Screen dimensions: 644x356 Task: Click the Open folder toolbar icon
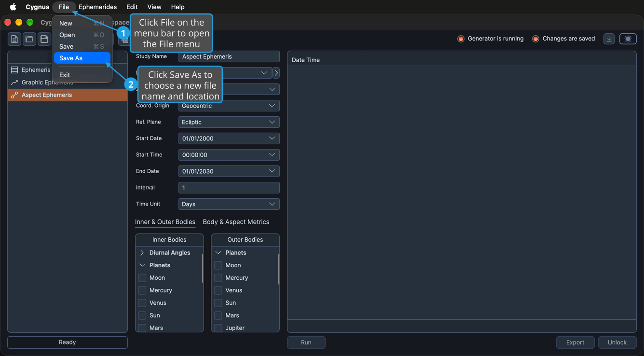(29, 39)
